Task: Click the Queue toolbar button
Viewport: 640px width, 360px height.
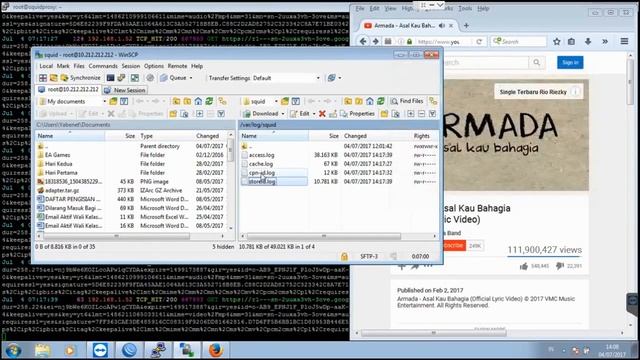Action: pos(173,78)
